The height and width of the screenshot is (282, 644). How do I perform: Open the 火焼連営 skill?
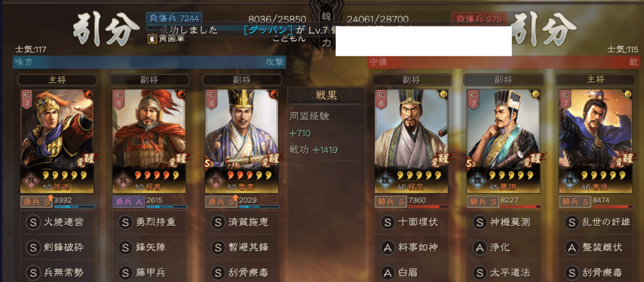click(x=57, y=222)
